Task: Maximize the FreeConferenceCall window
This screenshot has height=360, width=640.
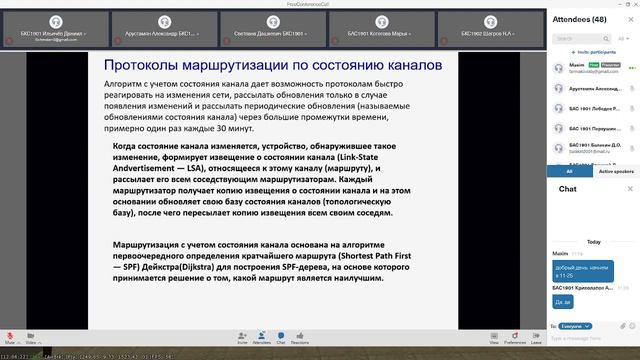Action: click(x=628, y=4)
